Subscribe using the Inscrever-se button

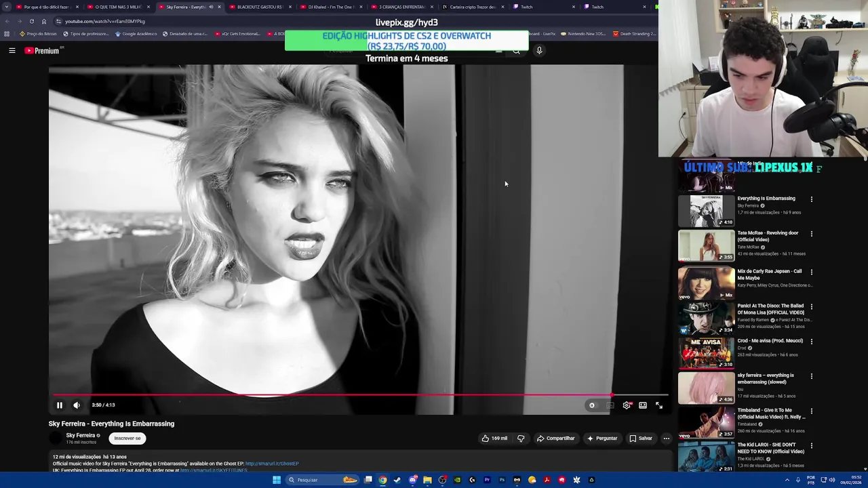pyautogui.click(x=127, y=439)
